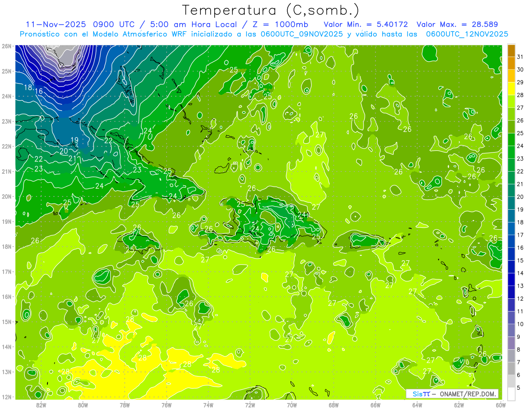Click the yellow legend swatch between 28 and 29
Image resolution: width=532 pixels, height=411 pixels.
click(x=511, y=89)
